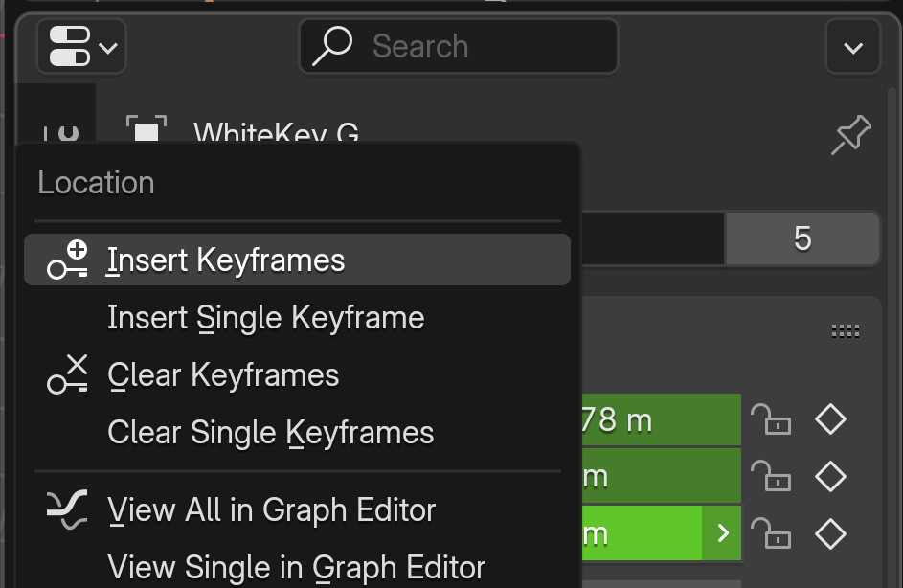Image resolution: width=903 pixels, height=588 pixels.
Task: Toggle the keyframe diamond on the bottom location row
Action: (x=830, y=533)
